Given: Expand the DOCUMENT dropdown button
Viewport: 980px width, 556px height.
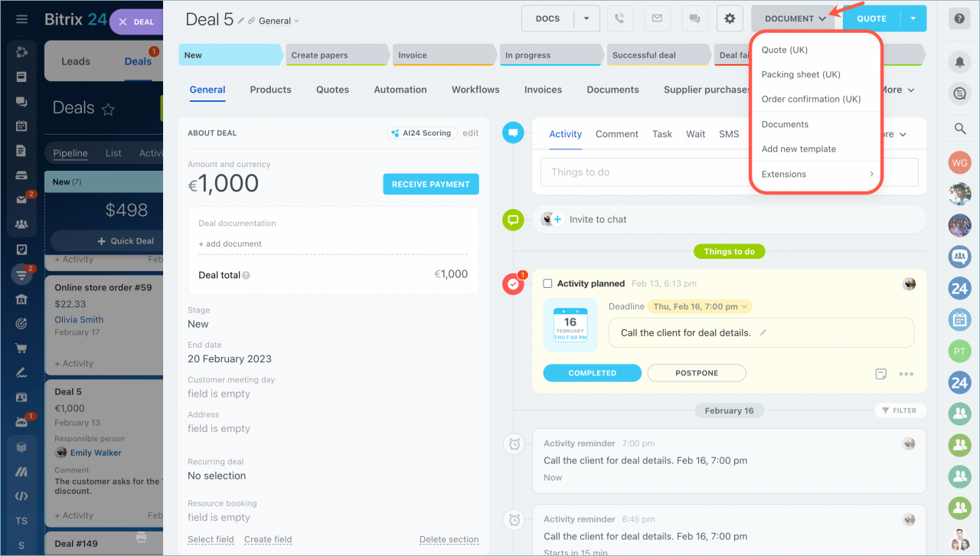Looking at the screenshot, I should click(x=795, y=18).
